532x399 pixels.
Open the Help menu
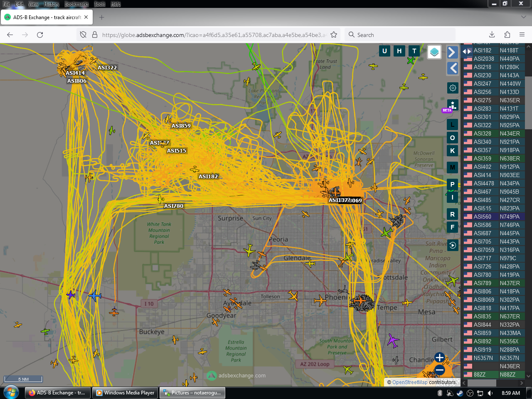[x=116, y=4]
